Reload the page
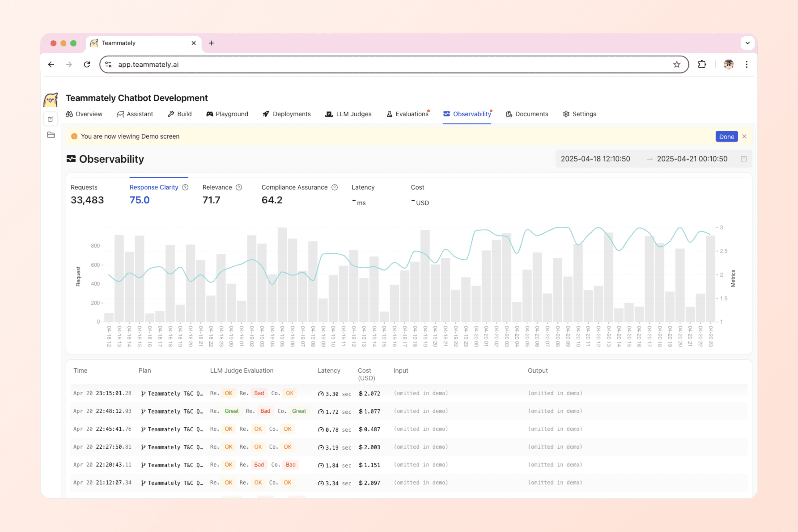Screen dimensions: 798x532 (x=87, y=64)
